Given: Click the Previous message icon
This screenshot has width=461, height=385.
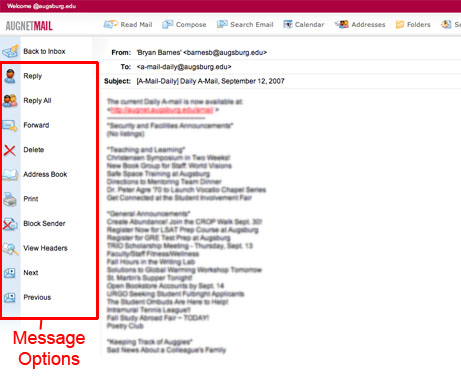Looking at the screenshot, I should pyautogui.click(x=10, y=298).
